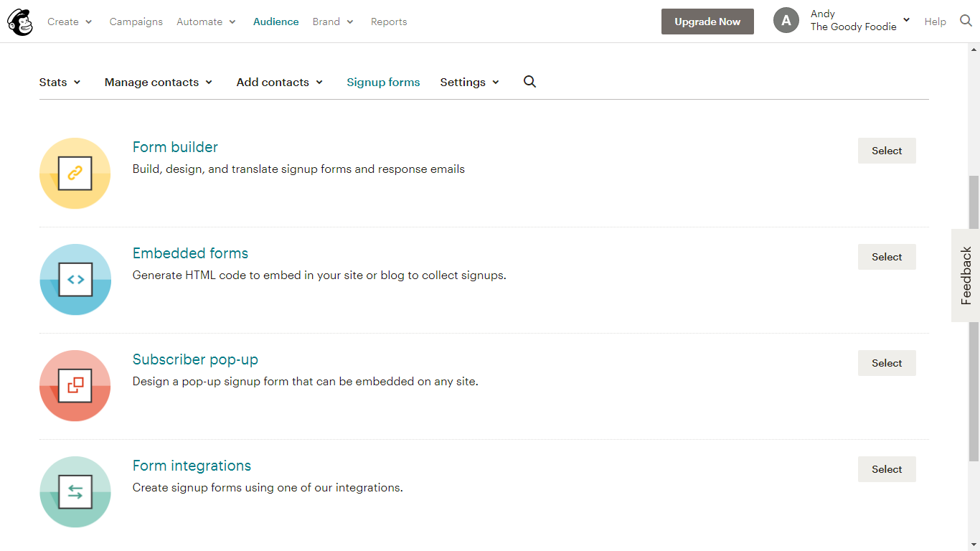The height and width of the screenshot is (551, 980).
Task: Open the Form integrations title link
Action: tap(192, 466)
